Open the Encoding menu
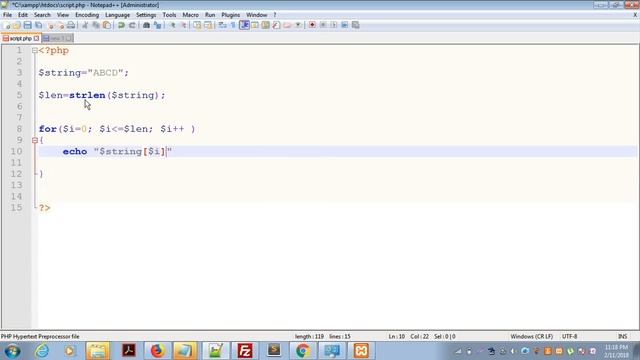This screenshot has height=360, width=640. [x=87, y=15]
